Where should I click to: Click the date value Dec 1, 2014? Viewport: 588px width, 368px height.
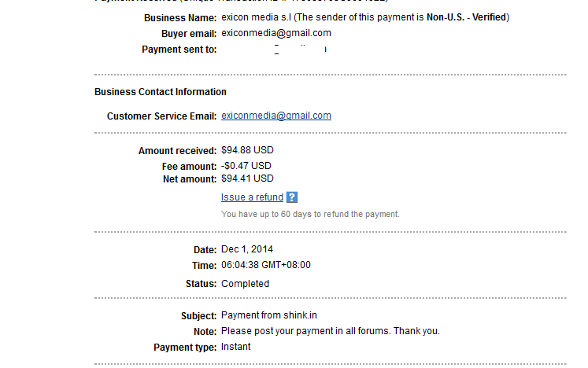point(247,249)
